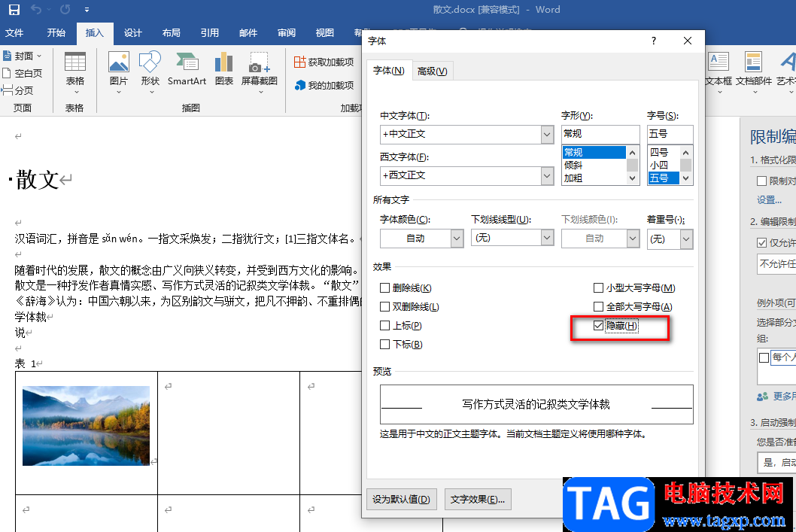Enable small caps (小型大写字母) checkbox
Viewport: 796px width, 532px height.
[x=599, y=288]
